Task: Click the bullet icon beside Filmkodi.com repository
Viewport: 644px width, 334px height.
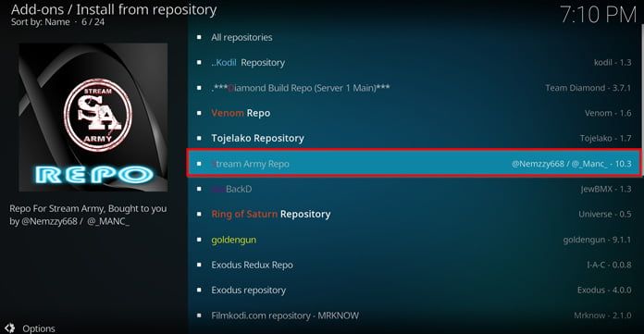Action: click(x=199, y=315)
